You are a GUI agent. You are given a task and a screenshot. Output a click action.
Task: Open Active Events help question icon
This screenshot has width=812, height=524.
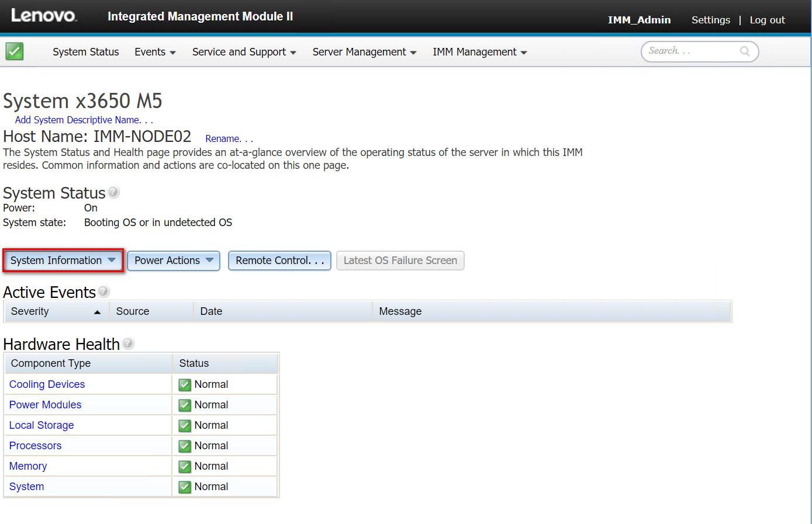[103, 291]
